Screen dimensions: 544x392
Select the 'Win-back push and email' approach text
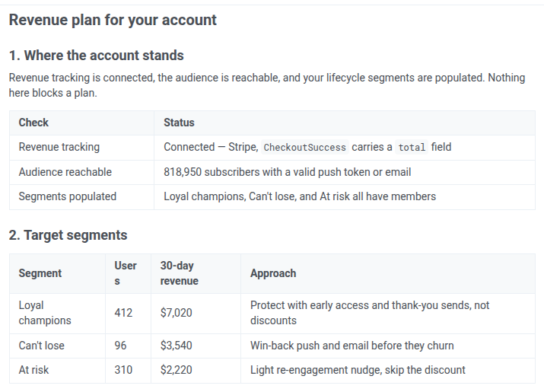(352, 346)
